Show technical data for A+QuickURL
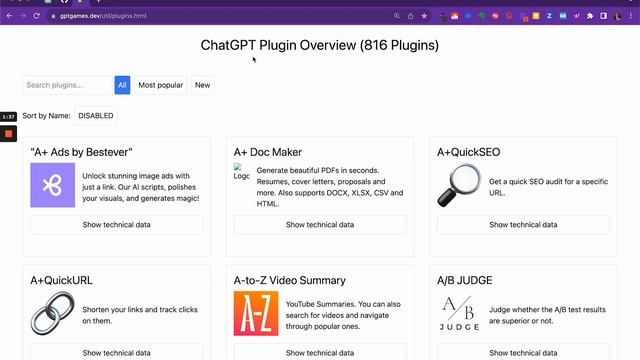The width and height of the screenshot is (640, 360). (x=116, y=352)
